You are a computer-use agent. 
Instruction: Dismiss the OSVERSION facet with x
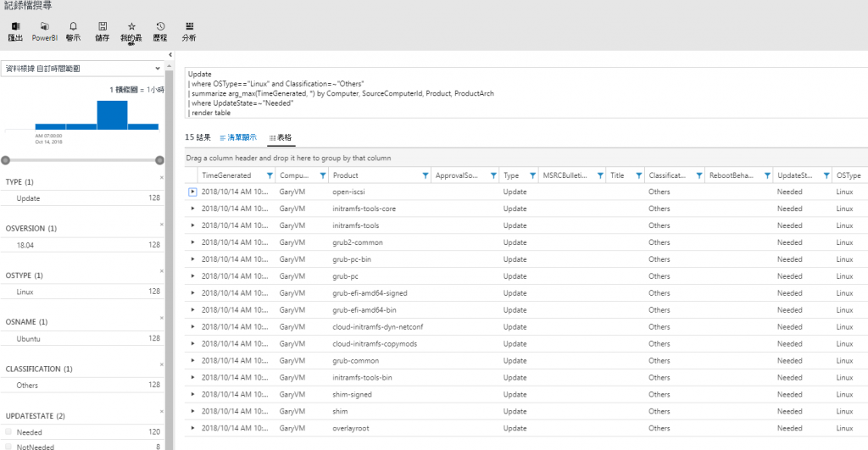(x=162, y=225)
